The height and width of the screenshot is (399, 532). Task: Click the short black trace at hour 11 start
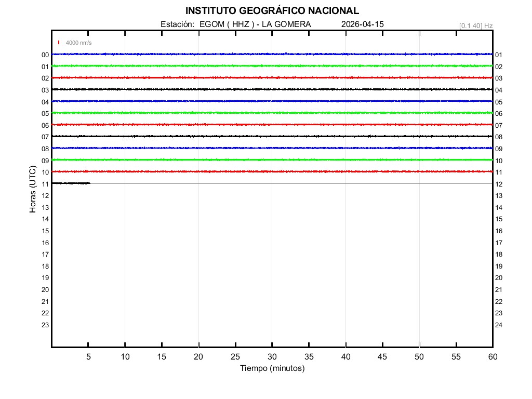click(71, 183)
